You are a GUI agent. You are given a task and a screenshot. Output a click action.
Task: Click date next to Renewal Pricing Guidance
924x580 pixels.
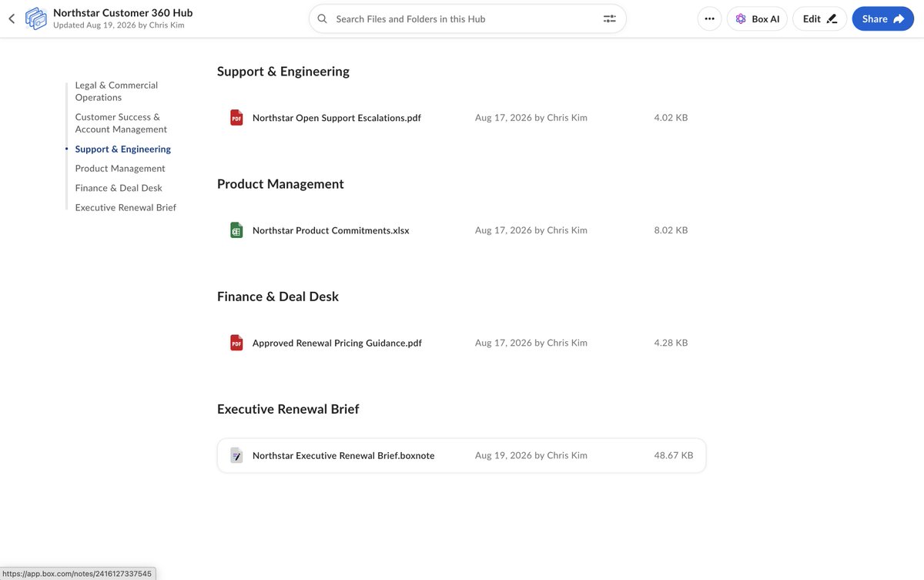[x=531, y=343]
